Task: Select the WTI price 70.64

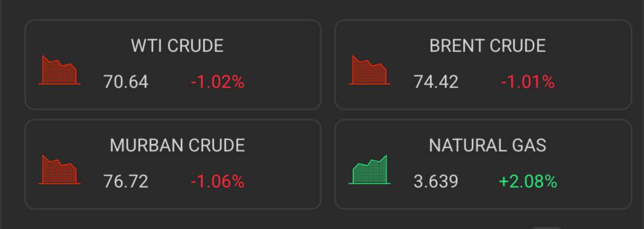Action: click(125, 82)
